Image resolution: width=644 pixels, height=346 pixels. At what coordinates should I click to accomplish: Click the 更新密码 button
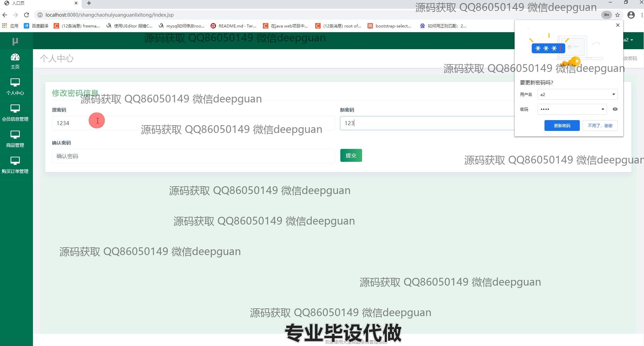point(562,126)
